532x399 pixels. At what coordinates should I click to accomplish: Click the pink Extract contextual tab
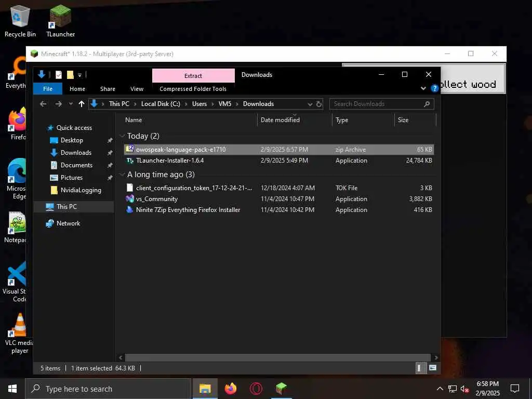(x=193, y=76)
